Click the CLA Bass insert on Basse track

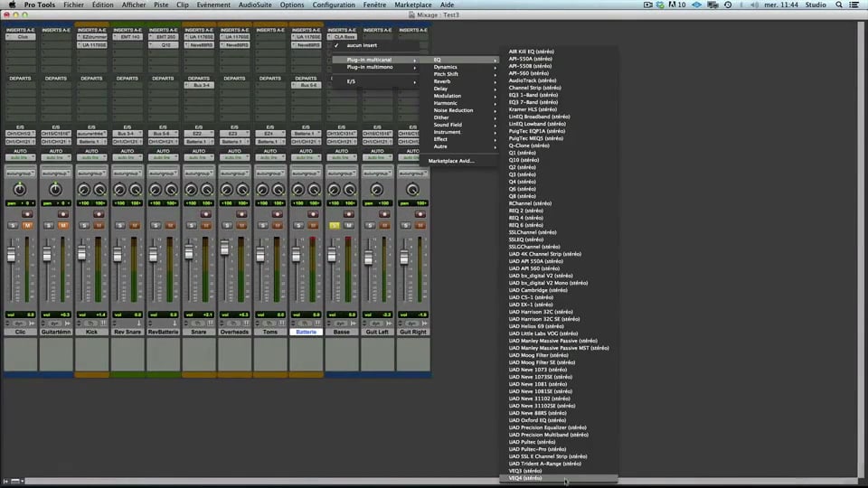[x=342, y=37]
